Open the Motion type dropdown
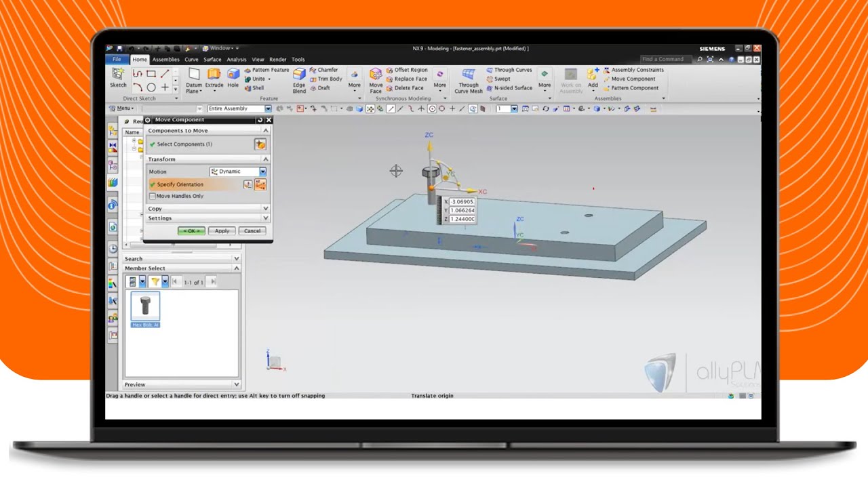The image size is (868, 488). pos(262,171)
